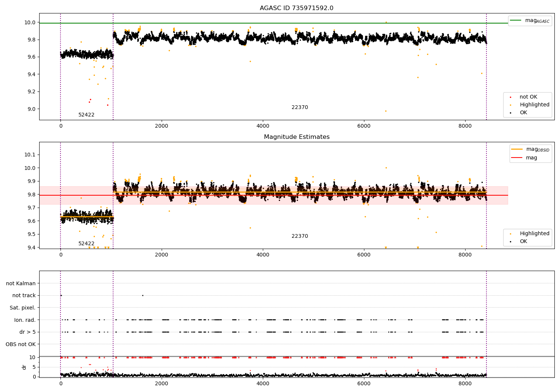Click the 'Sat. pixel.' row label
Screen dimensions: 560x392
pos(23,308)
